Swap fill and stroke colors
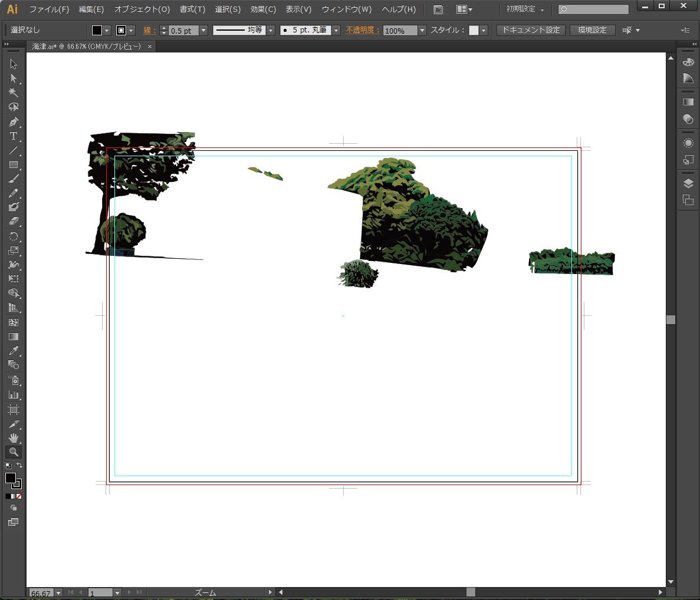This screenshot has height=600, width=700. 19,465
